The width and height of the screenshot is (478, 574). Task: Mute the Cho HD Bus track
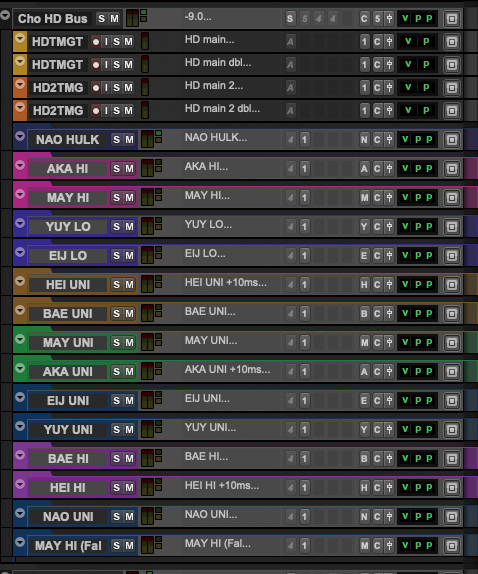[115, 19]
